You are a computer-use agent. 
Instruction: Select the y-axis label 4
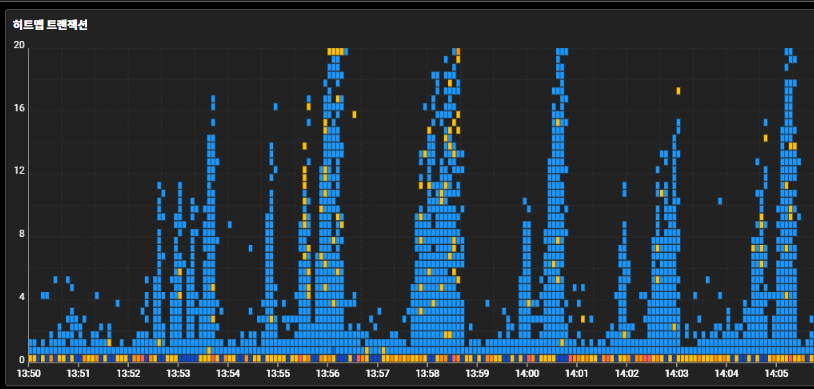click(22, 298)
